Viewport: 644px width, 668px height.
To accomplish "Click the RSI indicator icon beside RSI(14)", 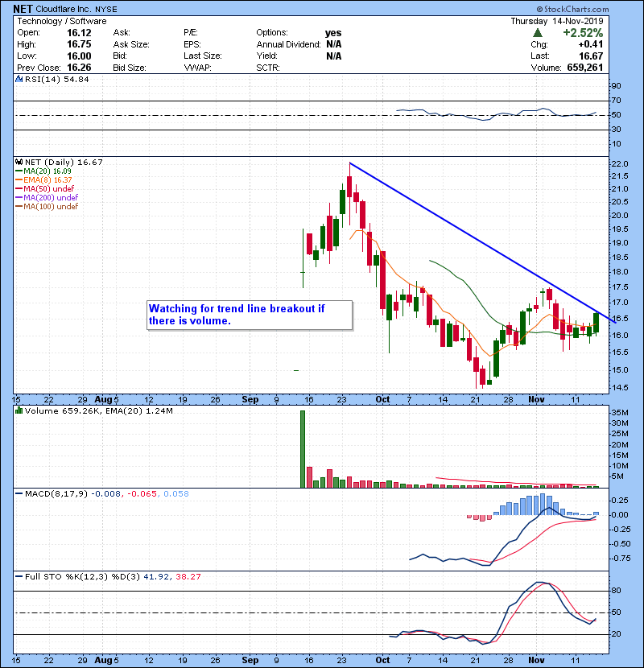I will click(x=19, y=79).
